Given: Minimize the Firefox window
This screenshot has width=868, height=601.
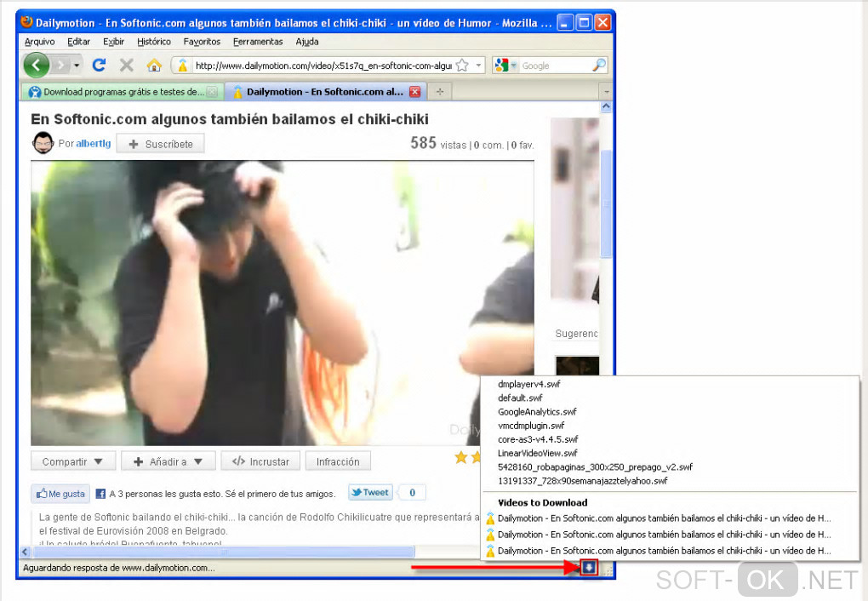Looking at the screenshot, I should coord(565,23).
